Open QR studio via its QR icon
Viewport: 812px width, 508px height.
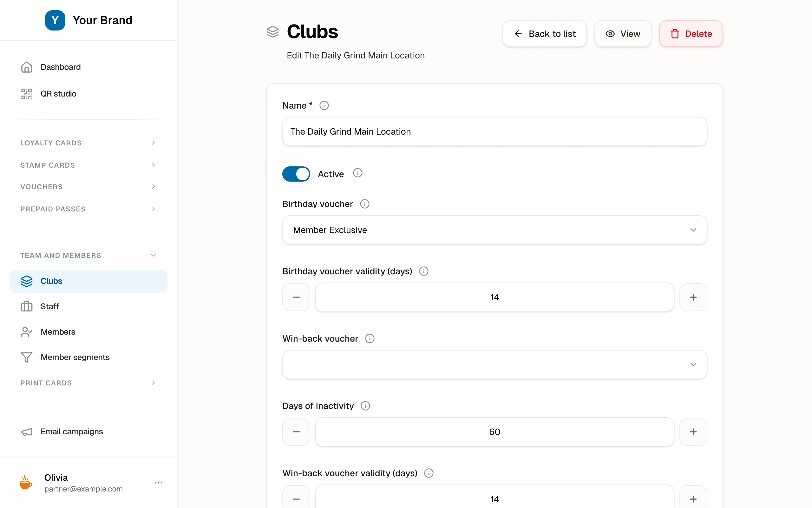(x=27, y=94)
